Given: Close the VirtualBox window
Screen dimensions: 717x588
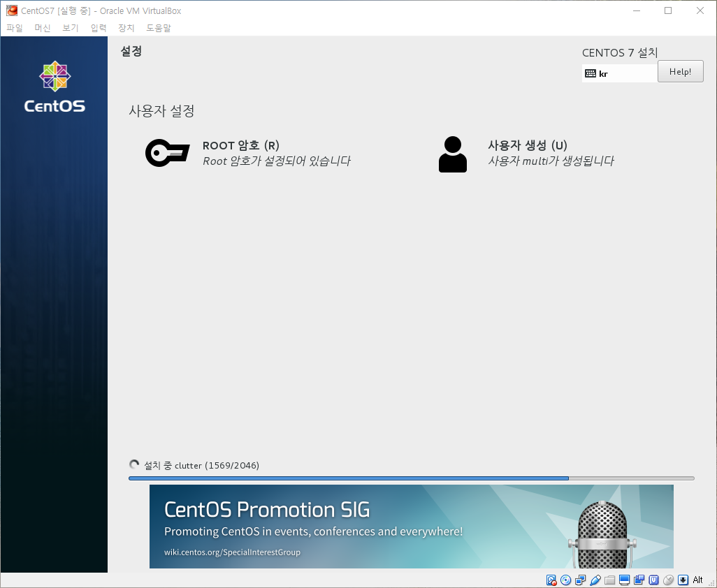Looking at the screenshot, I should (700, 10).
